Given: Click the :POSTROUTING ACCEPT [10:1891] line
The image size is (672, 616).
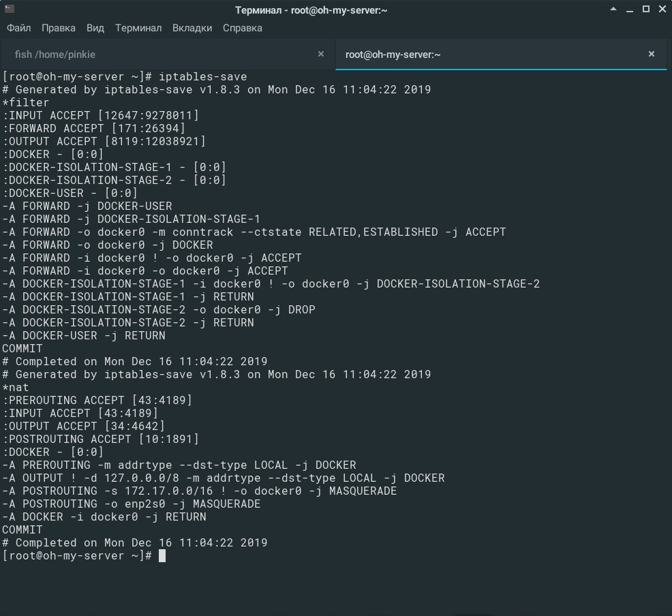Looking at the screenshot, I should coord(101,439).
